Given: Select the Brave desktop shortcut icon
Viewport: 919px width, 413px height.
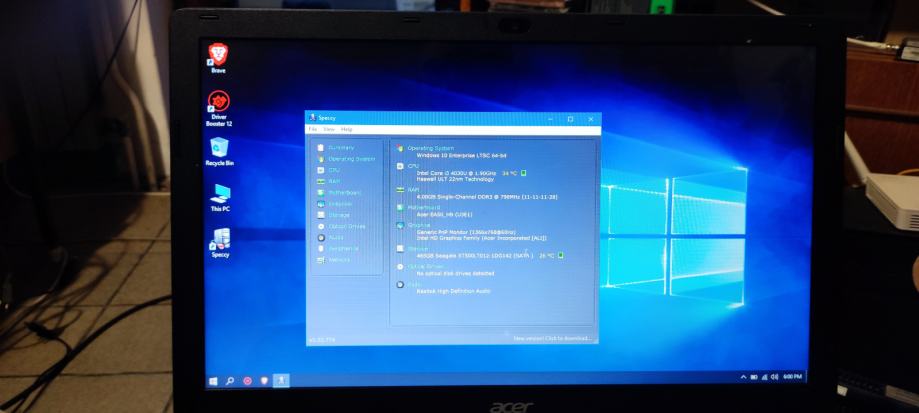Looking at the screenshot, I should click(219, 58).
